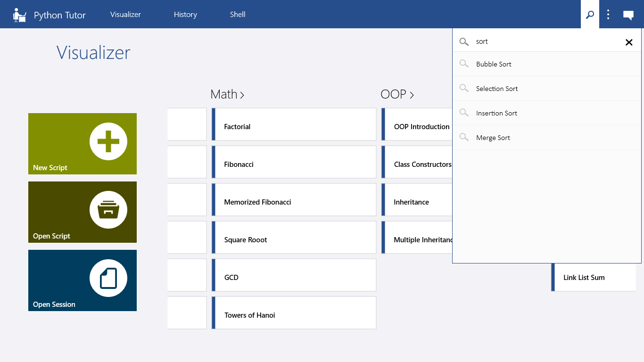Open the feedback chat bubble icon
The height and width of the screenshot is (362, 644).
point(628,15)
